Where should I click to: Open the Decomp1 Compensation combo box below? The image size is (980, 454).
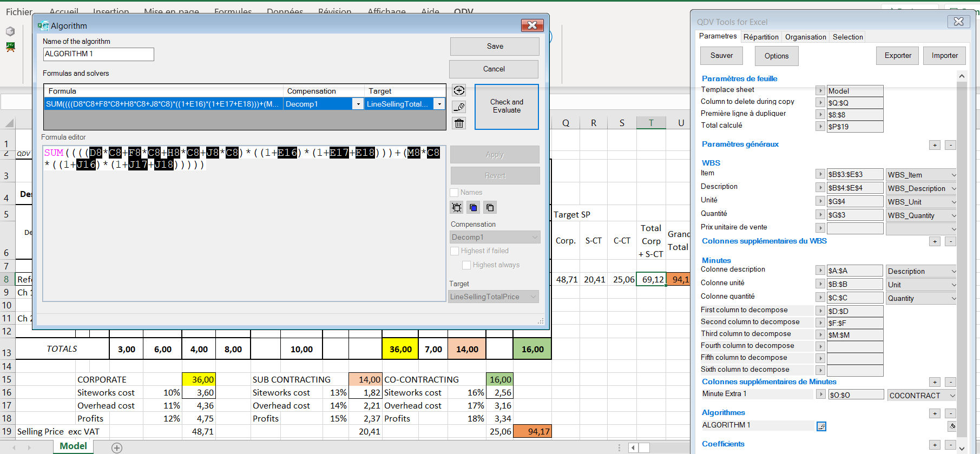(495, 237)
